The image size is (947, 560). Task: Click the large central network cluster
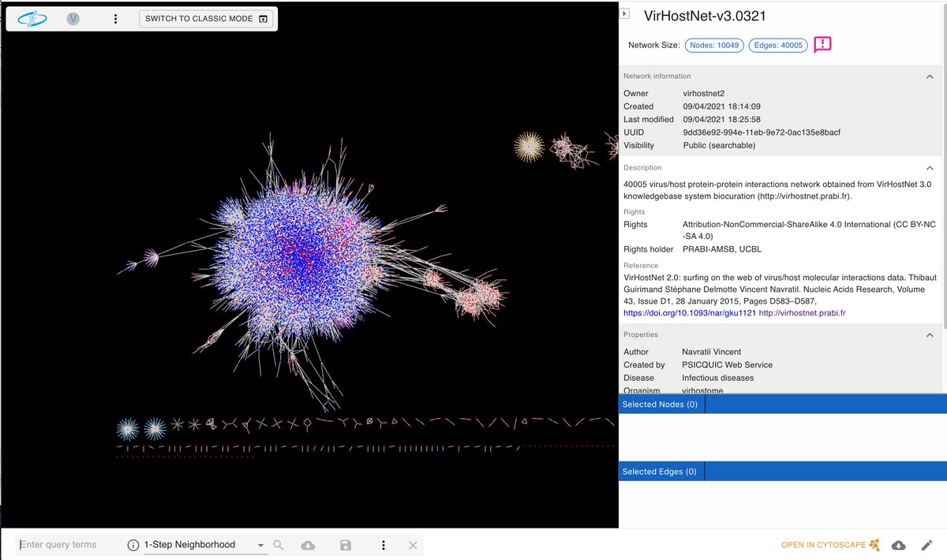(x=300, y=256)
